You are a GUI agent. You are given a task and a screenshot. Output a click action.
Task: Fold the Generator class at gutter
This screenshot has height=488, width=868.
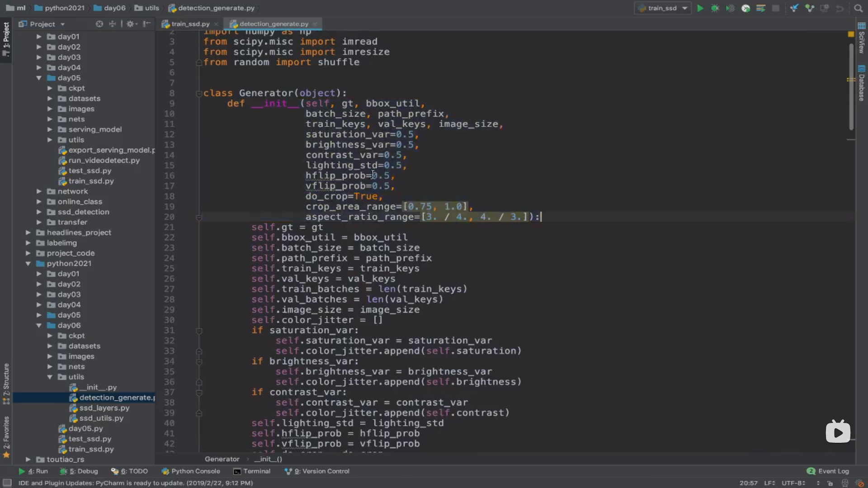coord(198,94)
